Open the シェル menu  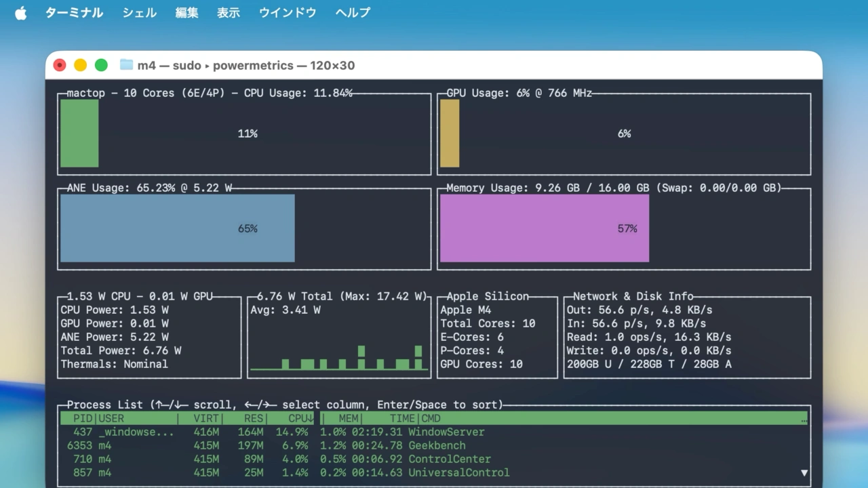pyautogui.click(x=139, y=12)
